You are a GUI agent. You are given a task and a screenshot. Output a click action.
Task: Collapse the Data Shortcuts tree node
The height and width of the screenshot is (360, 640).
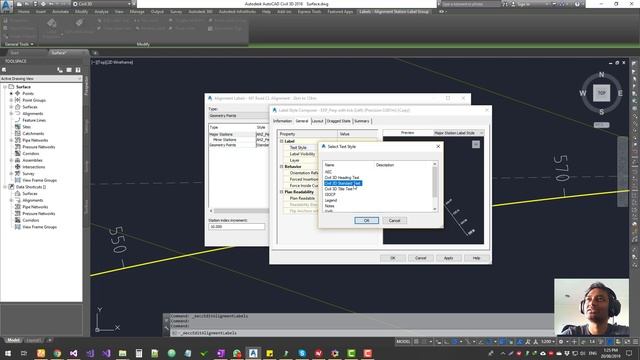[5, 187]
